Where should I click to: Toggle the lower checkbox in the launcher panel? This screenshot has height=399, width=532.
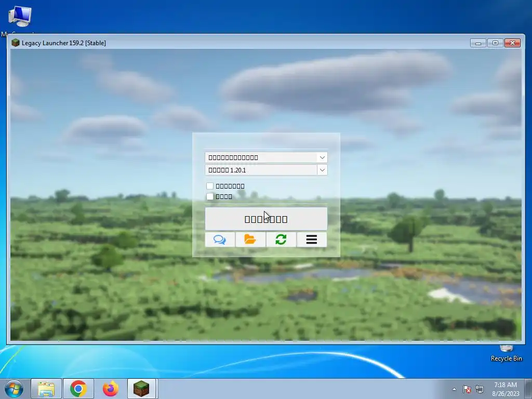coord(210,196)
